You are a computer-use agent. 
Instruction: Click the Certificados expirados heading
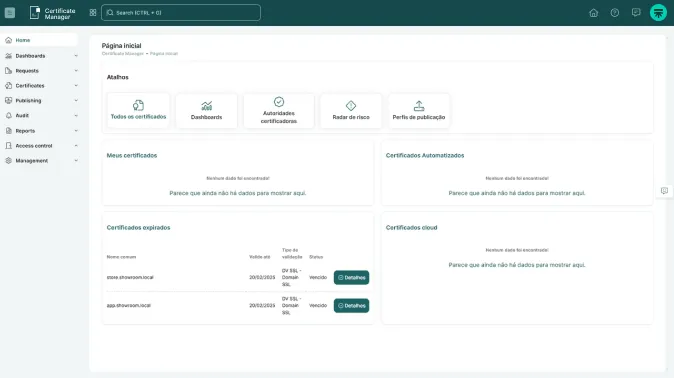138,227
